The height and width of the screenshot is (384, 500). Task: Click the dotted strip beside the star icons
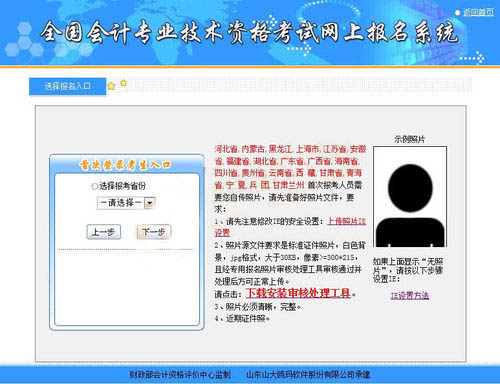click(x=300, y=85)
